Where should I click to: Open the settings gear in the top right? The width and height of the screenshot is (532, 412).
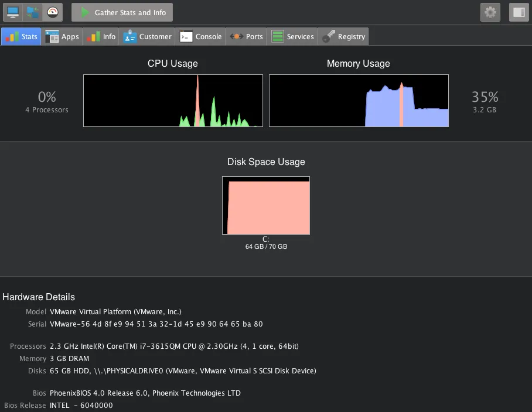point(490,12)
